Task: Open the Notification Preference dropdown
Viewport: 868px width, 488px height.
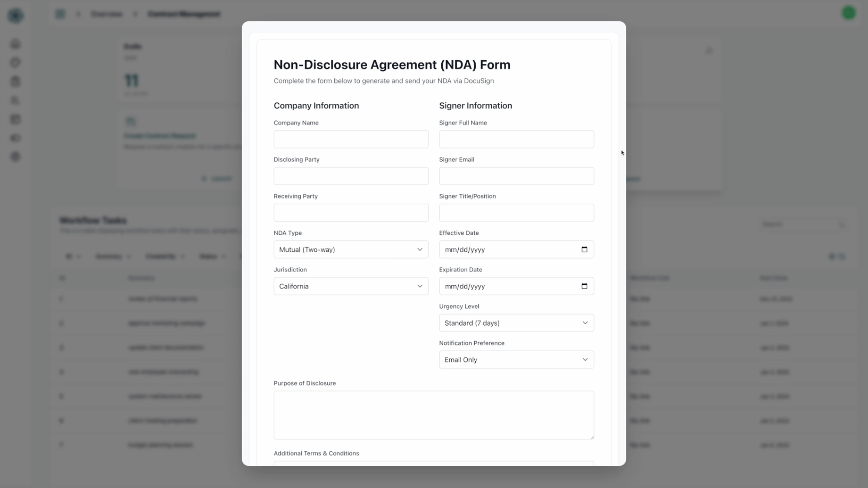Action: click(x=516, y=359)
